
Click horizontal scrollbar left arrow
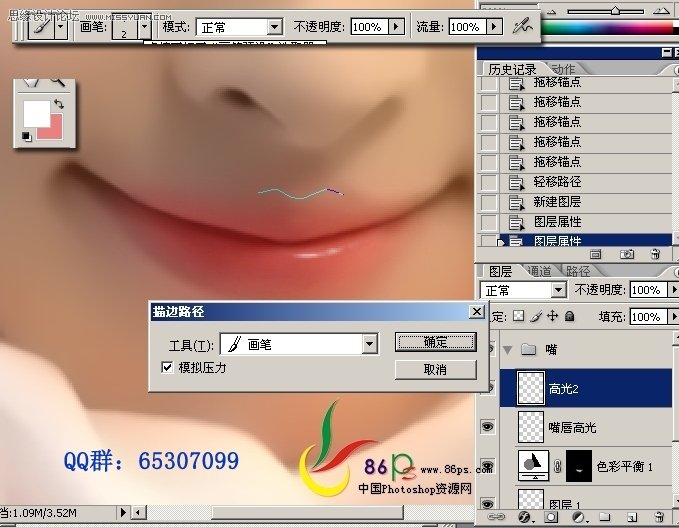138,512
